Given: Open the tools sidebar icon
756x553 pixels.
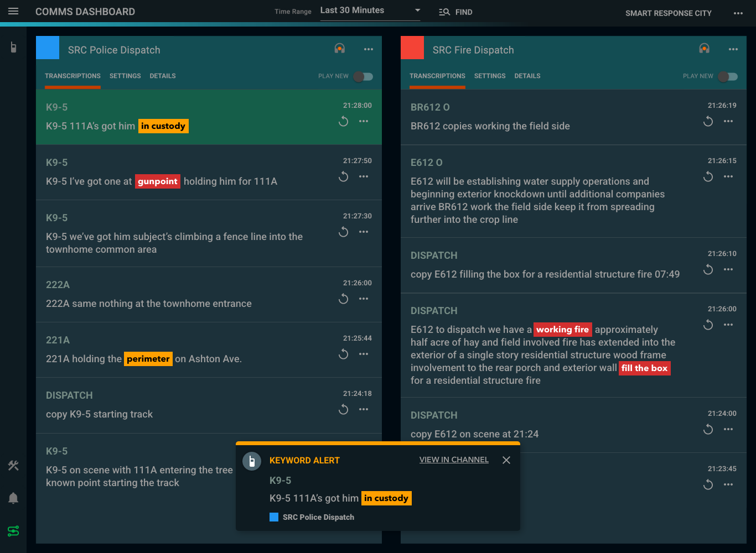Looking at the screenshot, I should [13, 466].
